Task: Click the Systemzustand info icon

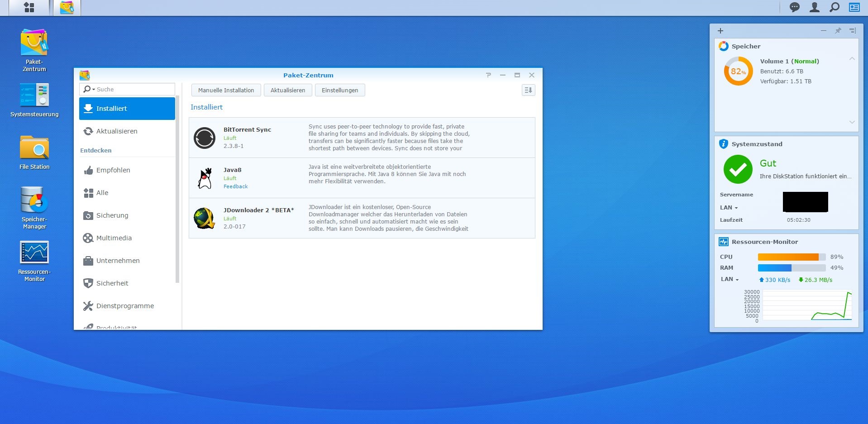Action: [x=724, y=144]
